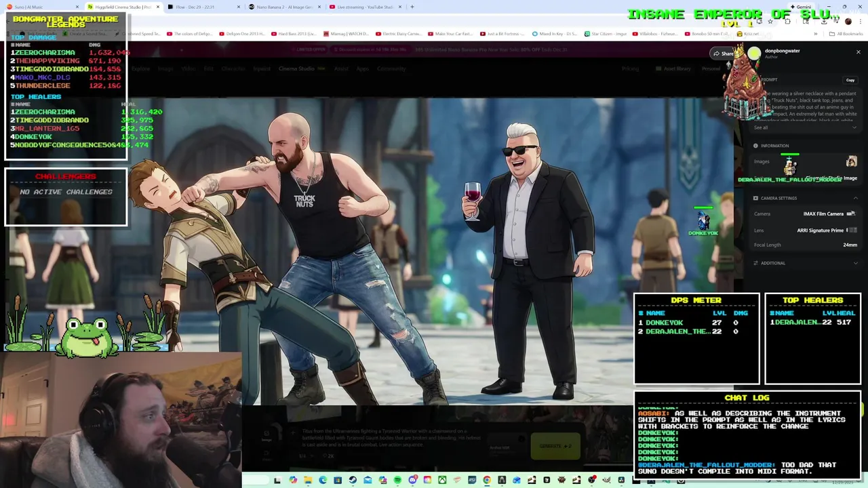The width and height of the screenshot is (868, 488).
Task: Open the 'Electric Daisy Carniv...' bookmark
Action: click(x=399, y=34)
